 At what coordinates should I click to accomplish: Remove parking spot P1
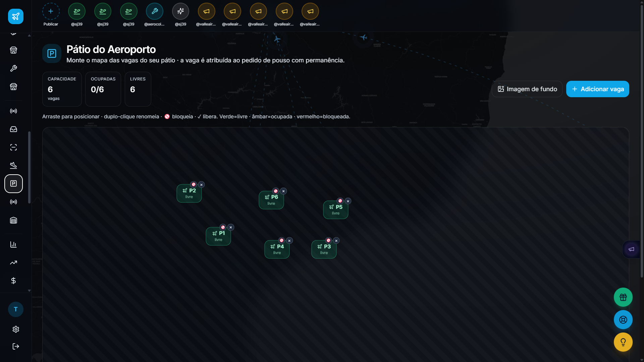[x=231, y=227]
